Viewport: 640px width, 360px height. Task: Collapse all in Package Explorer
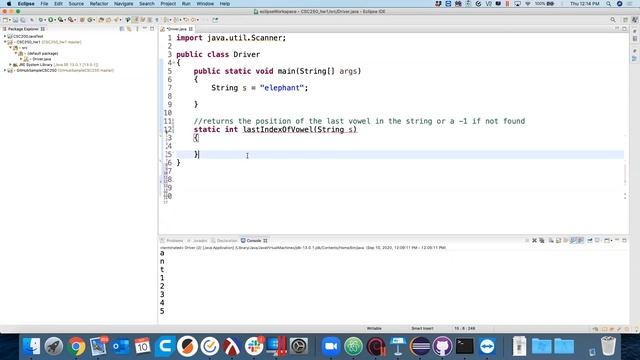[122, 29]
